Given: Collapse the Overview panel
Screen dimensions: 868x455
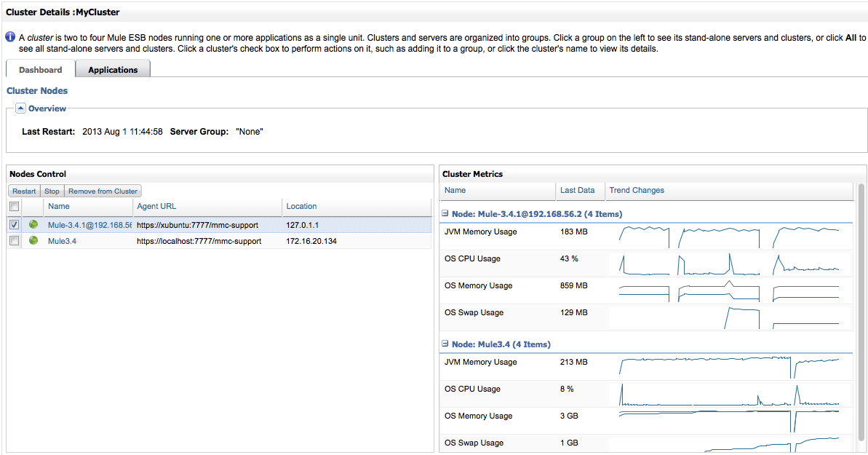Looking at the screenshot, I should click(20, 108).
